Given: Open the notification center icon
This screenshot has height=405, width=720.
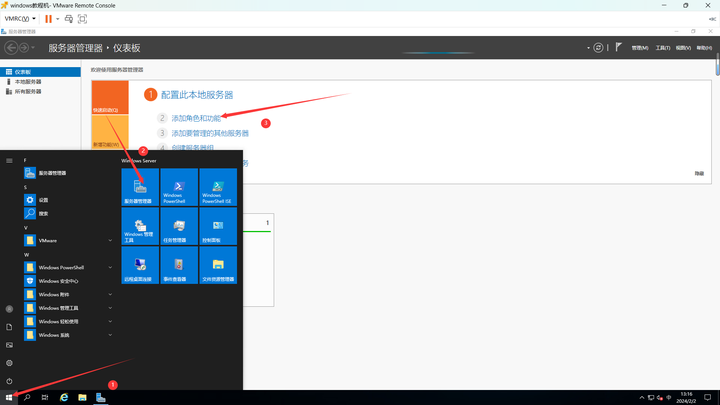Looking at the screenshot, I should (708, 398).
